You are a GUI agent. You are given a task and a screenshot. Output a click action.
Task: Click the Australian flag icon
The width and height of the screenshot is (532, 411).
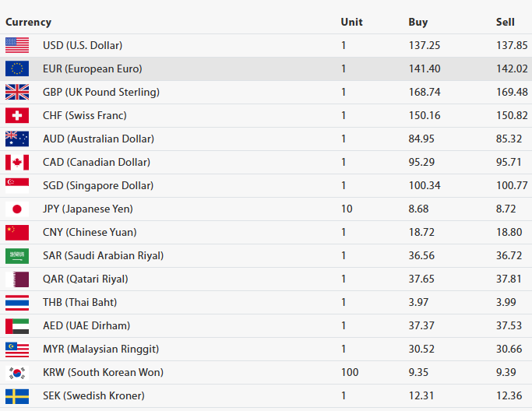[17, 139]
